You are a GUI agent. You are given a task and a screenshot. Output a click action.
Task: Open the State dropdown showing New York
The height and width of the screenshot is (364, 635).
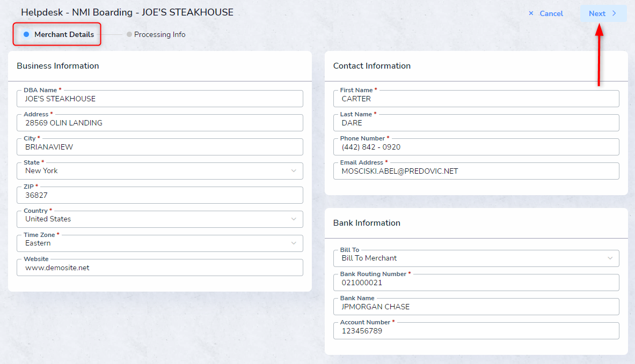pyautogui.click(x=160, y=171)
